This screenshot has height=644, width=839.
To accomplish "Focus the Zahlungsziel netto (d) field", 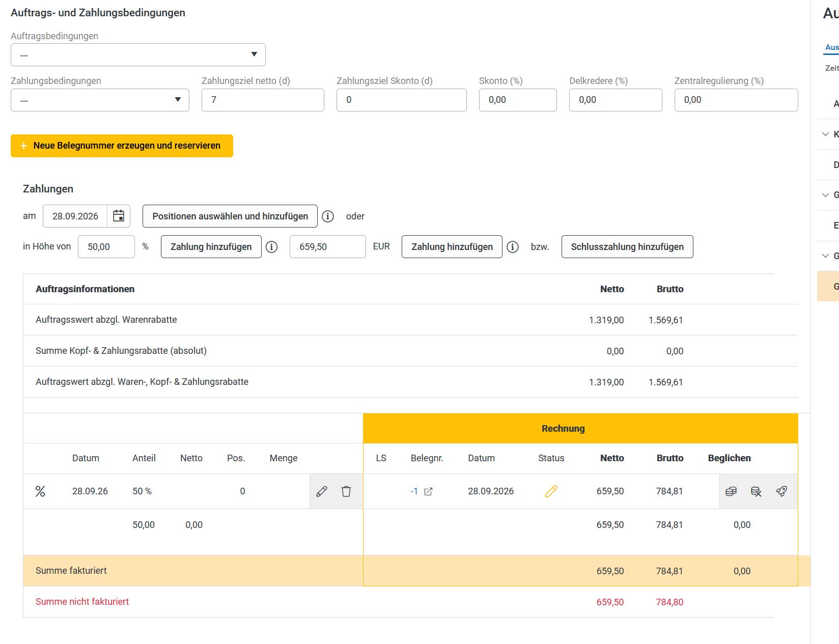I will pyautogui.click(x=263, y=100).
